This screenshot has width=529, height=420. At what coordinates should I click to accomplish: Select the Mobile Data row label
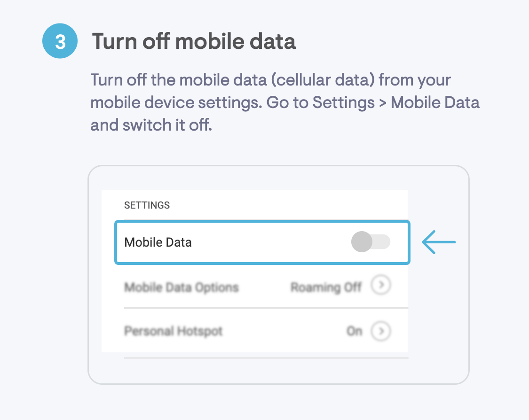(x=158, y=242)
